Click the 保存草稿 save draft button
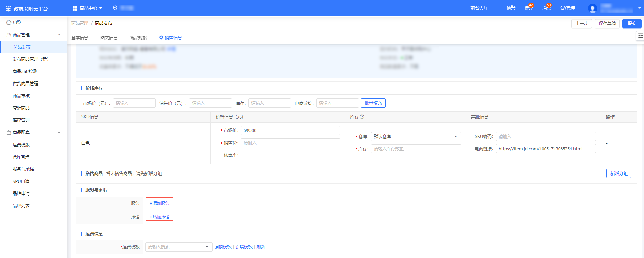The image size is (644, 258). [x=607, y=23]
